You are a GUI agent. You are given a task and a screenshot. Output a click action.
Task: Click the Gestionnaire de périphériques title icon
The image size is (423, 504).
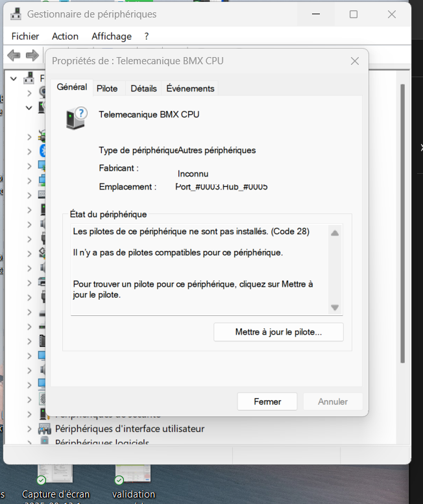pos(16,14)
